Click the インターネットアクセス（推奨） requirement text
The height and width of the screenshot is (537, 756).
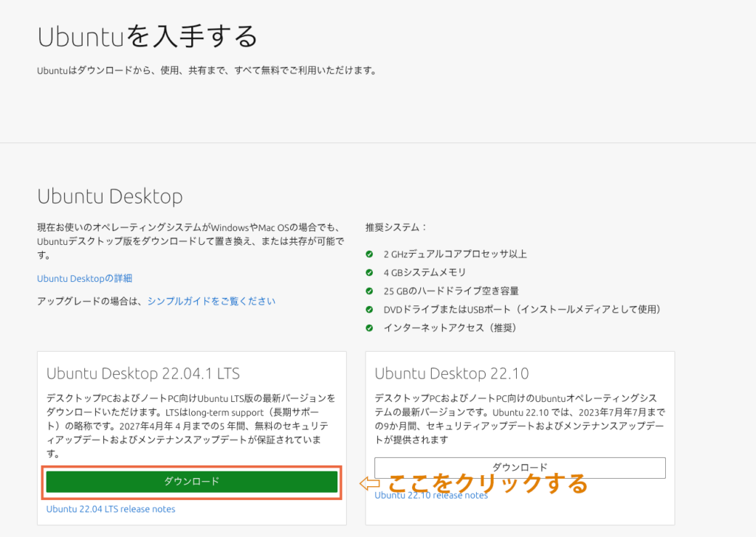451,328
